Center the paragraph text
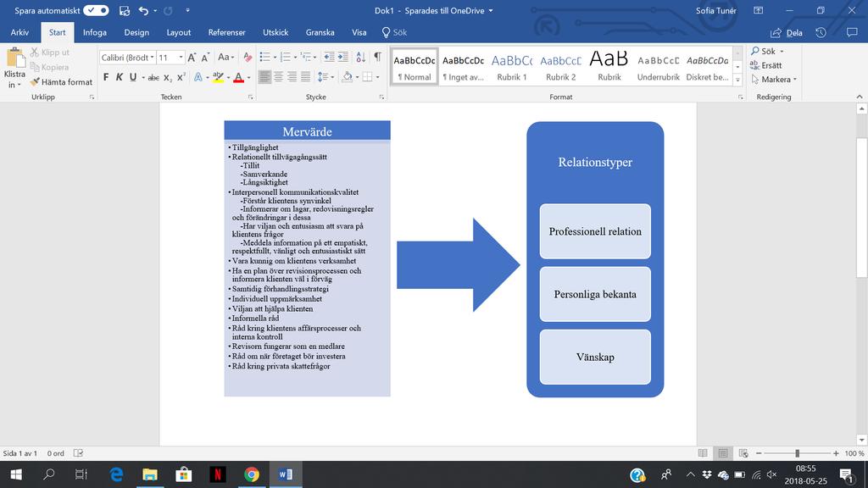The height and width of the screenshot is (488, 868). [x=278, y=77]
